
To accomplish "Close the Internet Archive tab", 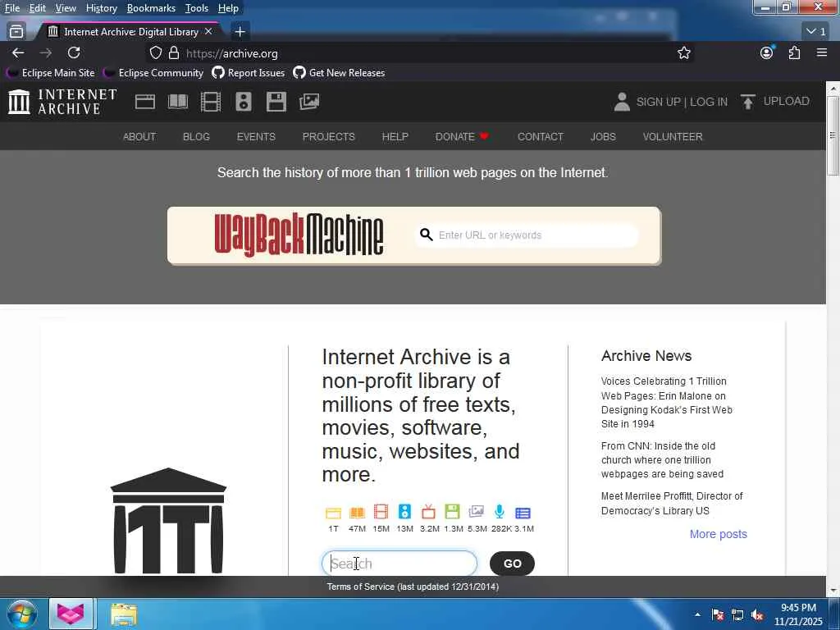I will click(208, 32).
